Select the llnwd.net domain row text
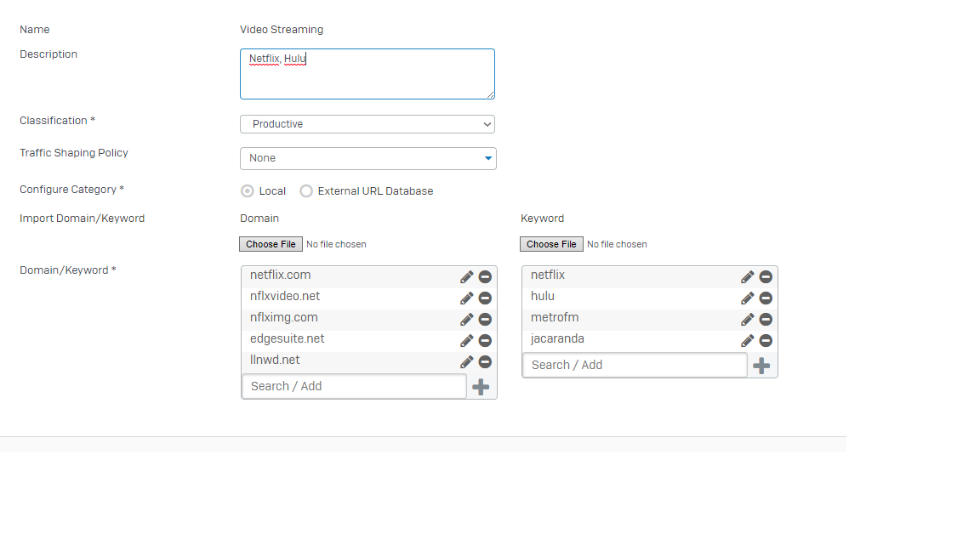Image resolution: width=980 pixels, height=551 pixels. (x=275, y=360)
